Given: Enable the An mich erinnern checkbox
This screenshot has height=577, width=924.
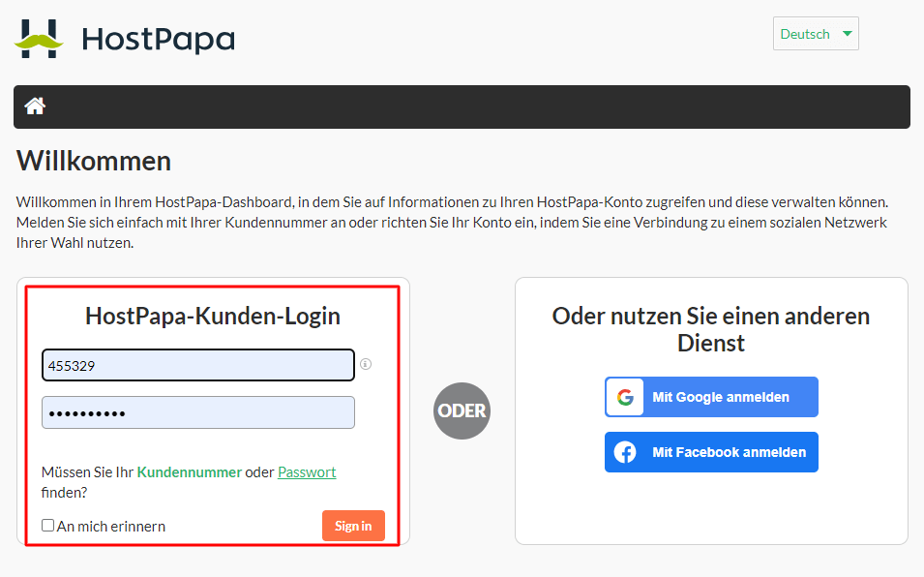Looking at the screenshot, I should 47,525.
